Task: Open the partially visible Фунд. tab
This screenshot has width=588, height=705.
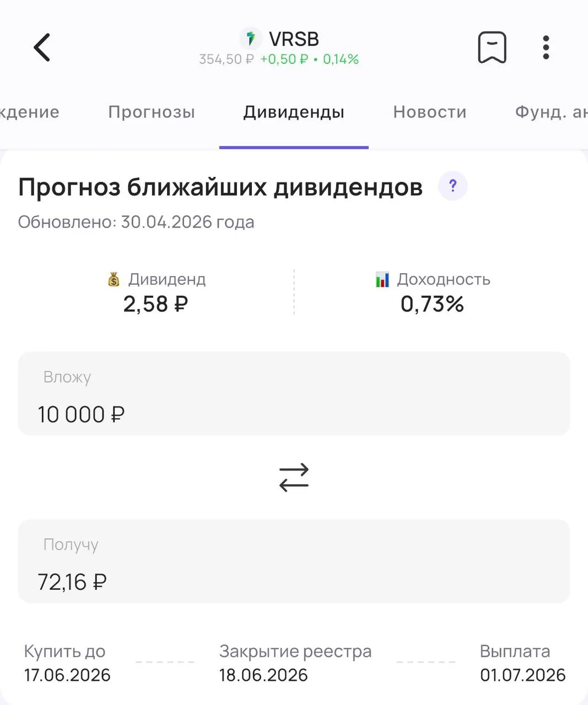Action: pyautogui.click(x=551, y=112)
